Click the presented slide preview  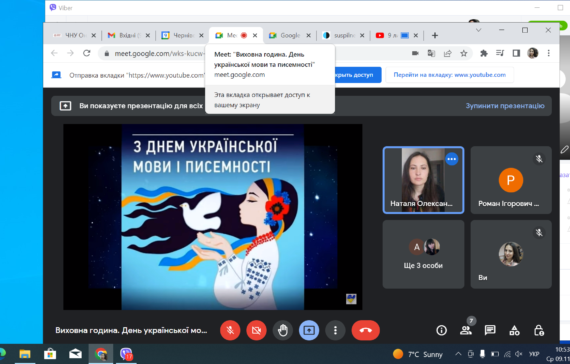213,217
